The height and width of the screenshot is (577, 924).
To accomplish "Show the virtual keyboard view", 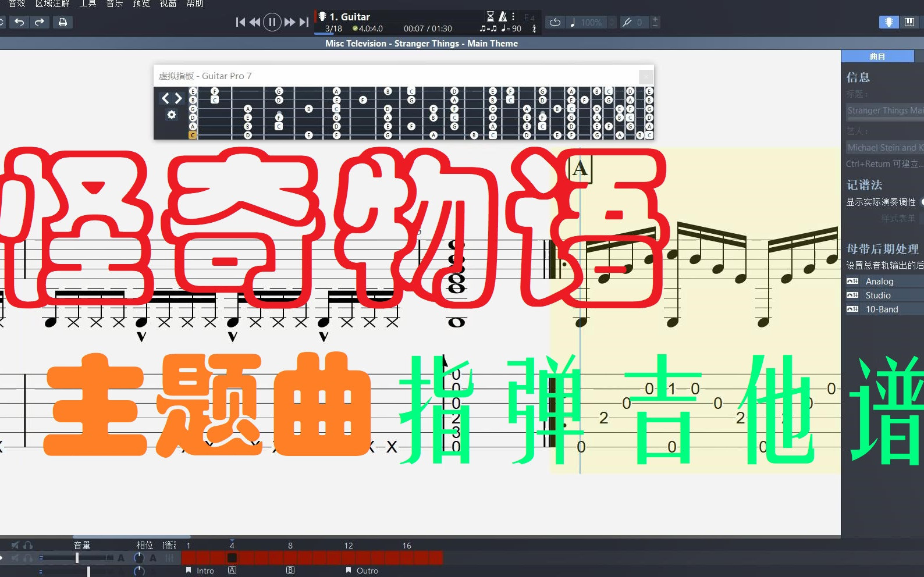I will [x=909, y=22].
